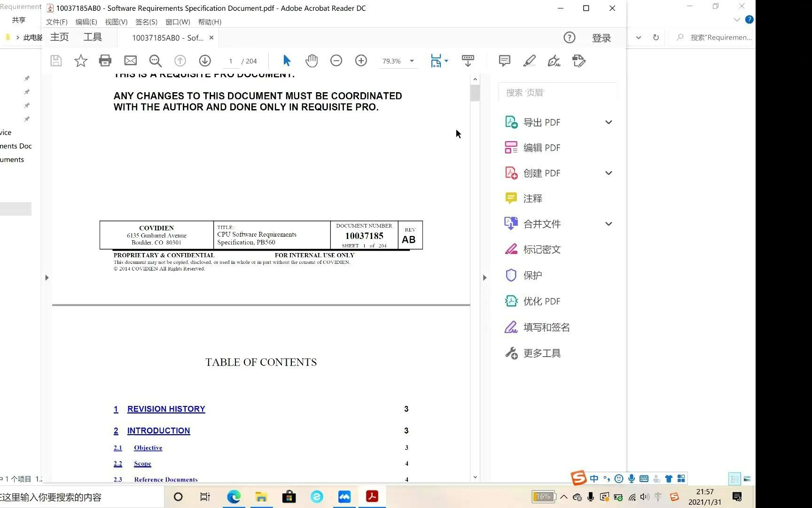Select the highlight text pen tool
Viewport: 812px width, 508px height.
pyautogui.click(x=530, y=61)
